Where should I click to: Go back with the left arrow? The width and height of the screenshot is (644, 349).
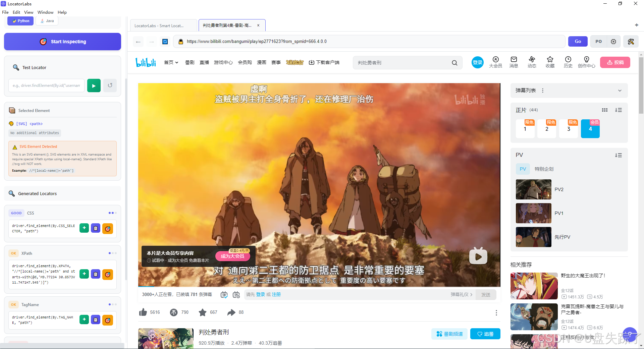138,42
